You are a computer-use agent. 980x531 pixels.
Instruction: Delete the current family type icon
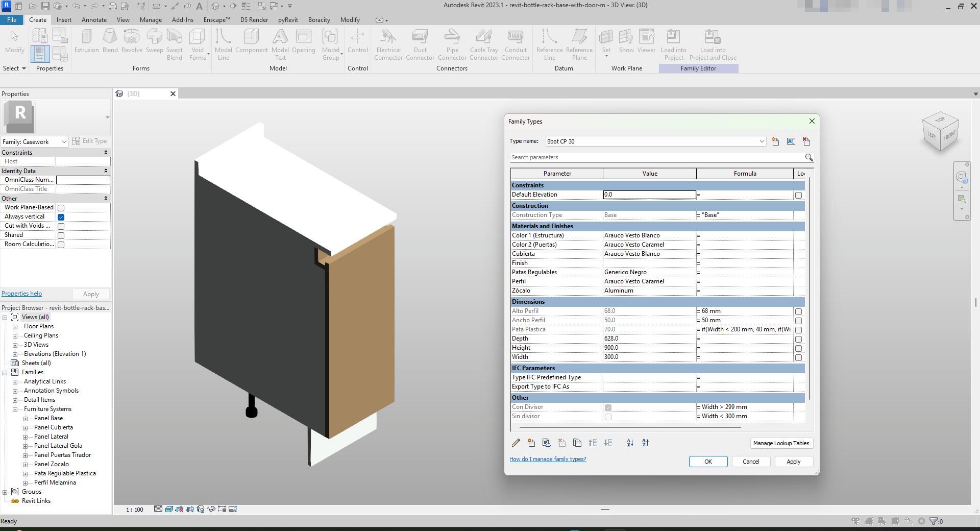[806, 141]
